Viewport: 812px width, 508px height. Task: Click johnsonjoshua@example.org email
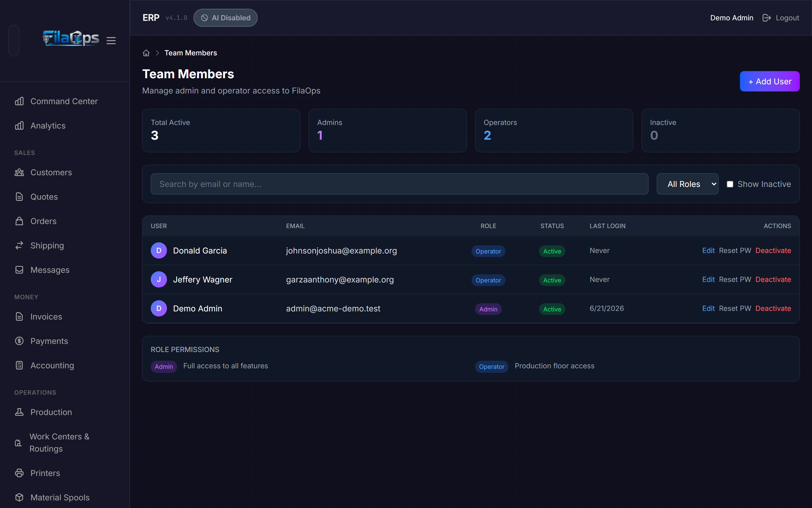coord(341,251)
